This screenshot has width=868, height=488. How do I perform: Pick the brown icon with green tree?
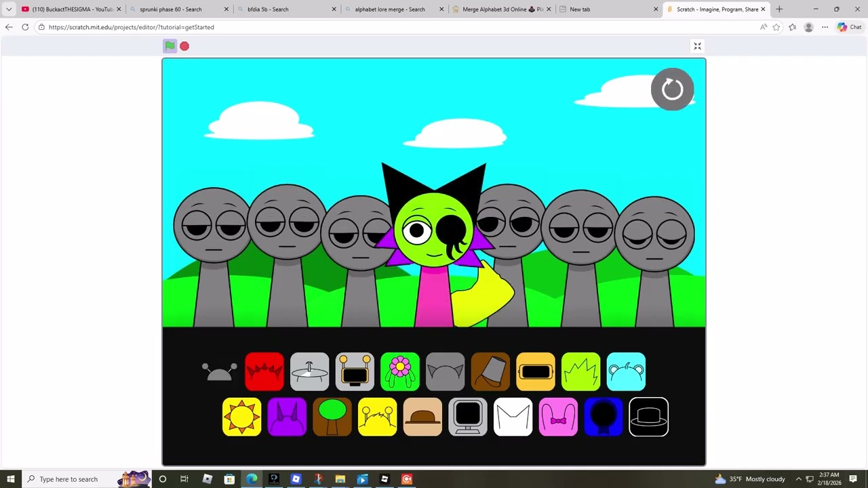click(x=332, y=417)
